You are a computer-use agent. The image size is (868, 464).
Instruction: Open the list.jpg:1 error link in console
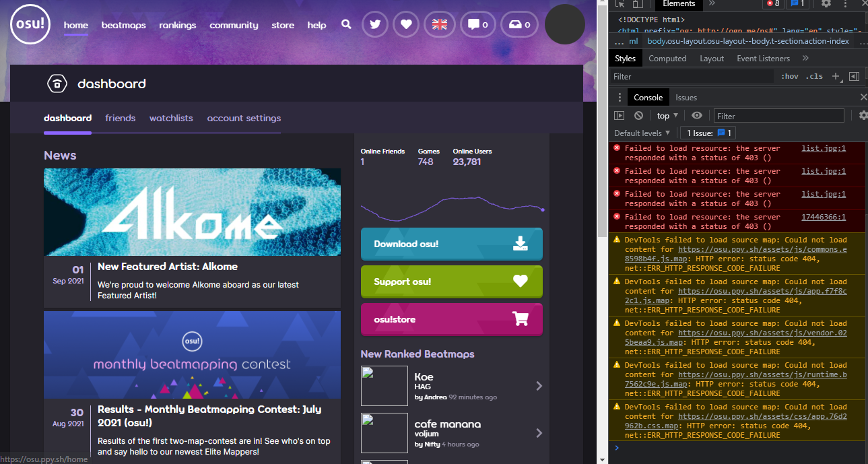click(823, 148)
